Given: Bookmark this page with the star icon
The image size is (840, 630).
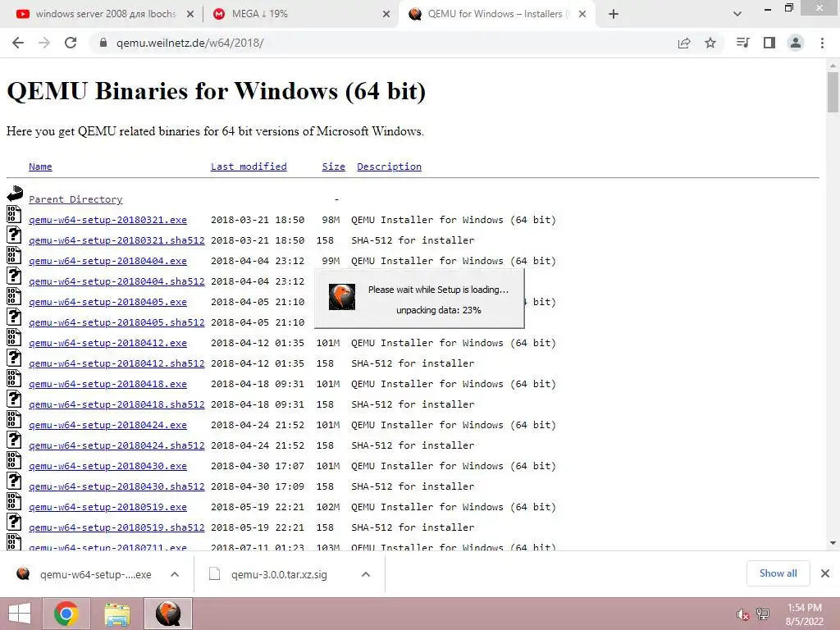Looking at the screenshot, I should pyautogui.click(x=710, y=43).
